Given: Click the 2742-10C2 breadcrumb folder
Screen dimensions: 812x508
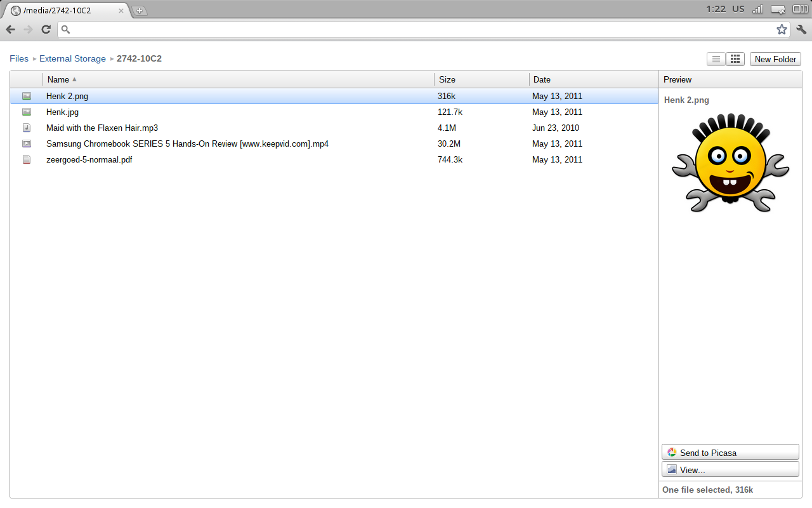Looking at the screenshot, I should pos(139,58).
